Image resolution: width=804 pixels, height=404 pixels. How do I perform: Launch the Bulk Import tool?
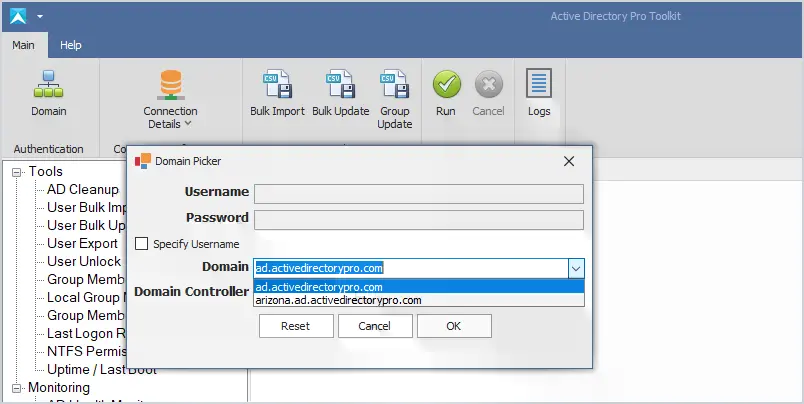[277, 93]
